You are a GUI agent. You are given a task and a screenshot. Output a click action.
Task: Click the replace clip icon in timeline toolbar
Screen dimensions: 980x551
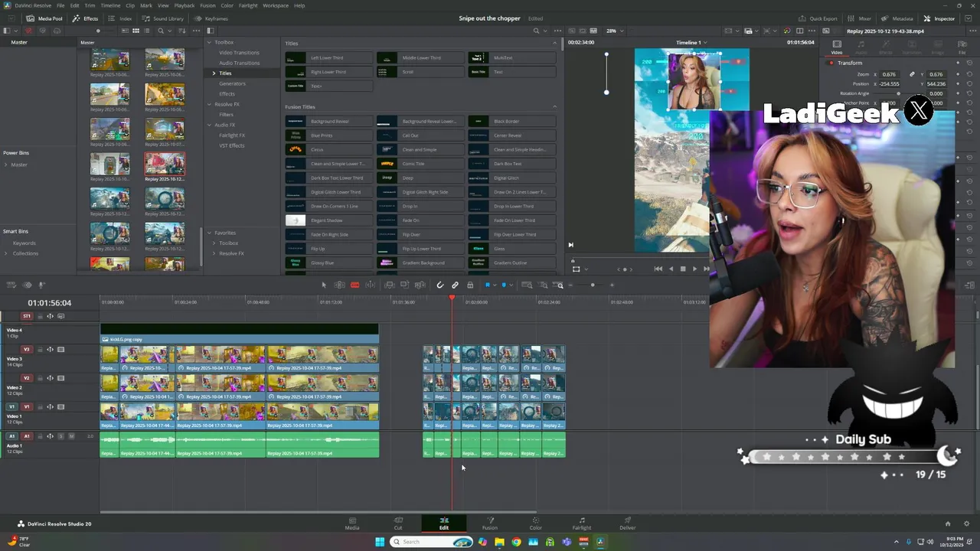420,285
